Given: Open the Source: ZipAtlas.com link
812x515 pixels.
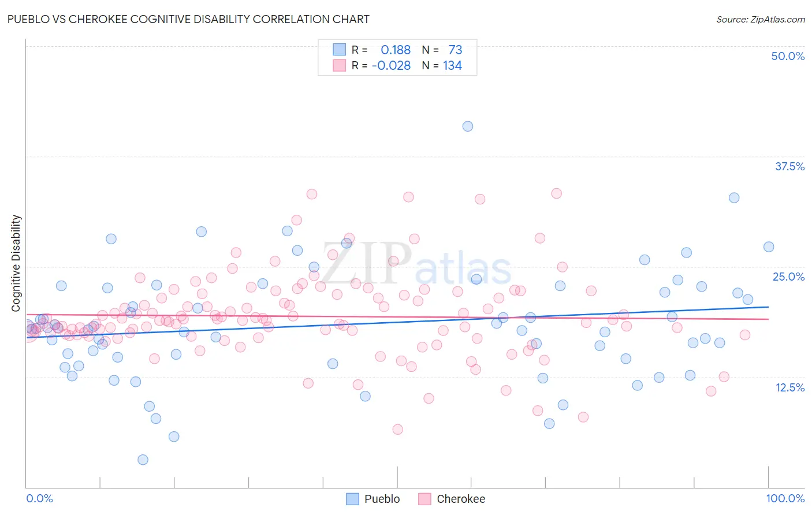Looking at the screenshot, I should point(761,19).
